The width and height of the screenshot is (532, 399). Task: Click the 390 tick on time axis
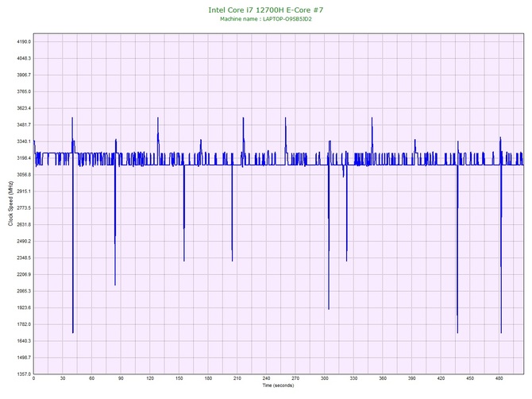pos(412,378)
